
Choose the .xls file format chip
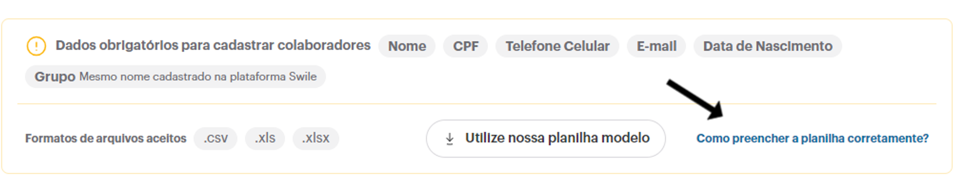click(x=265, y=138)
